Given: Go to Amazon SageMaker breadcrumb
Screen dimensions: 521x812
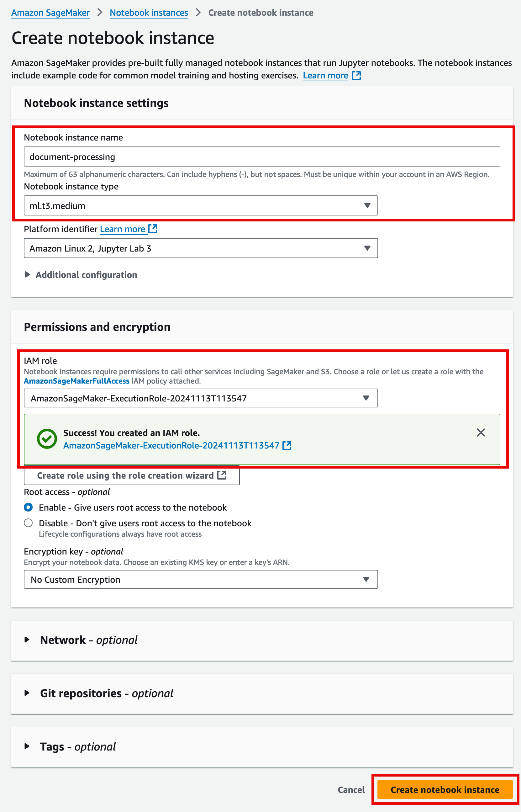Looking at the screenshot, I should coord(50,13).
